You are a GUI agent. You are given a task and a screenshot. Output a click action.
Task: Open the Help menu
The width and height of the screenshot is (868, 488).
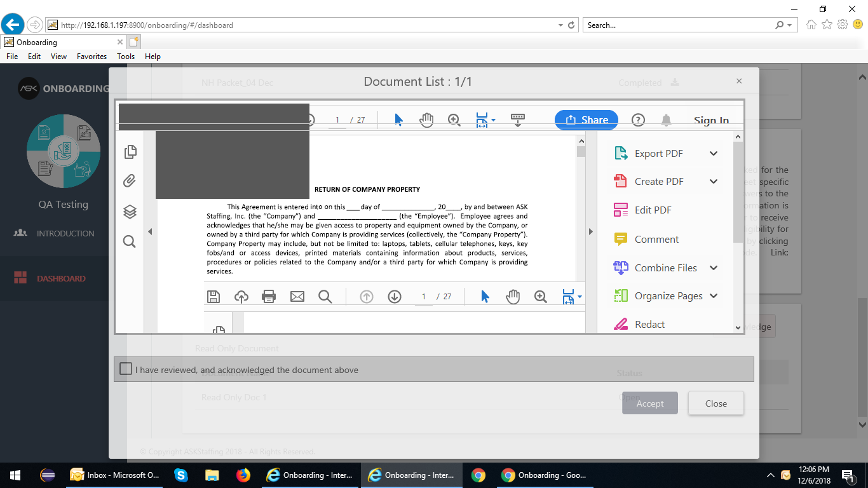(153, 56)
